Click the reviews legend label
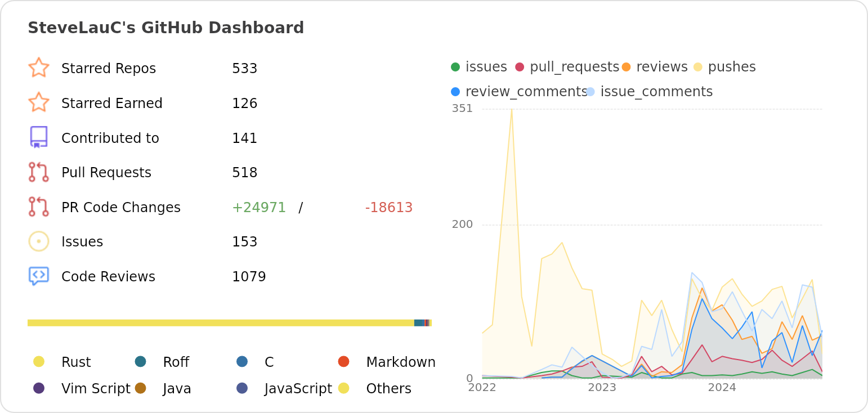Viewport: 868px width, 413px height. point(662,67)
